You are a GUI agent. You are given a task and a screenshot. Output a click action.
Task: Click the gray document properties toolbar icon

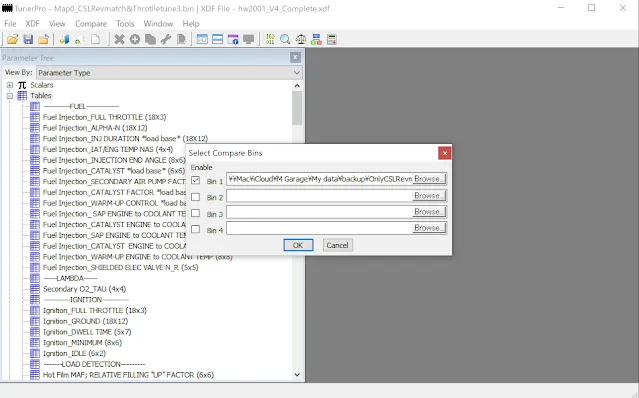tap(181, 39)
